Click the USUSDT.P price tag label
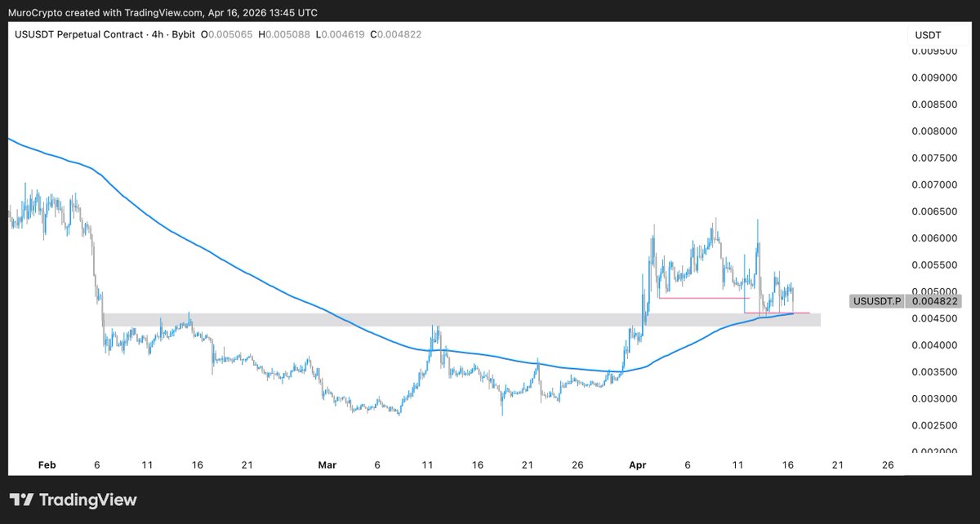 [x=878, y=301]
